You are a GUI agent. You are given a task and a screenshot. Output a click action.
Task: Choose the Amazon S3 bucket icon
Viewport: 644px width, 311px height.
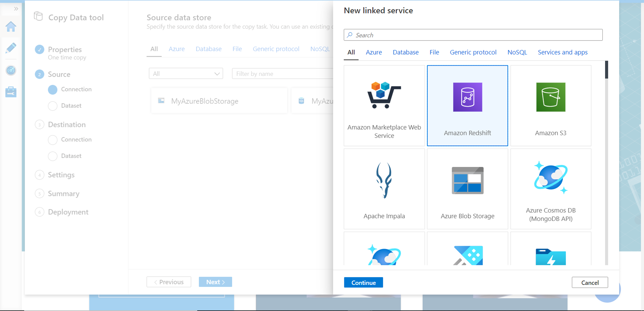551,97
